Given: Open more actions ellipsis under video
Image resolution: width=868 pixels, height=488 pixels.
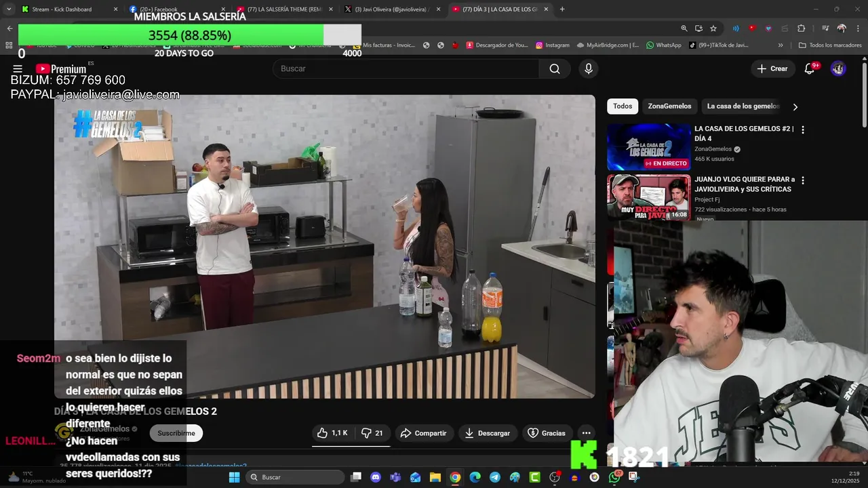Looking at the screenshot, I should point(586,433).
